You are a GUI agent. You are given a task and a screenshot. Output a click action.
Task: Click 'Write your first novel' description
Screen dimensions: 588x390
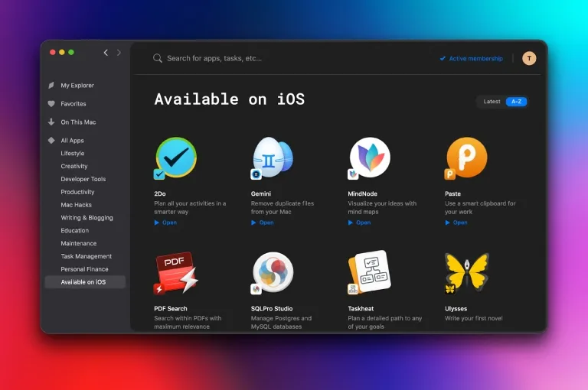pyautogui.click(x=474, y=318)
